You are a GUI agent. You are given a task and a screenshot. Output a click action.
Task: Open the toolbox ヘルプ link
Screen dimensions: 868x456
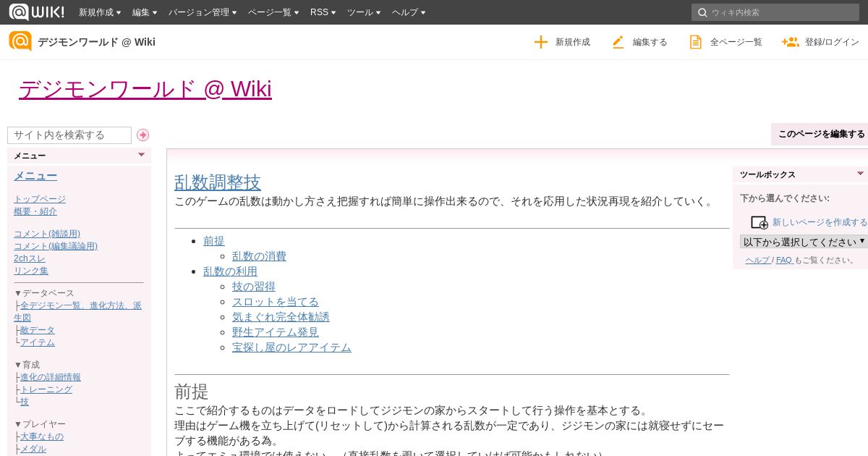click(758, 260)
